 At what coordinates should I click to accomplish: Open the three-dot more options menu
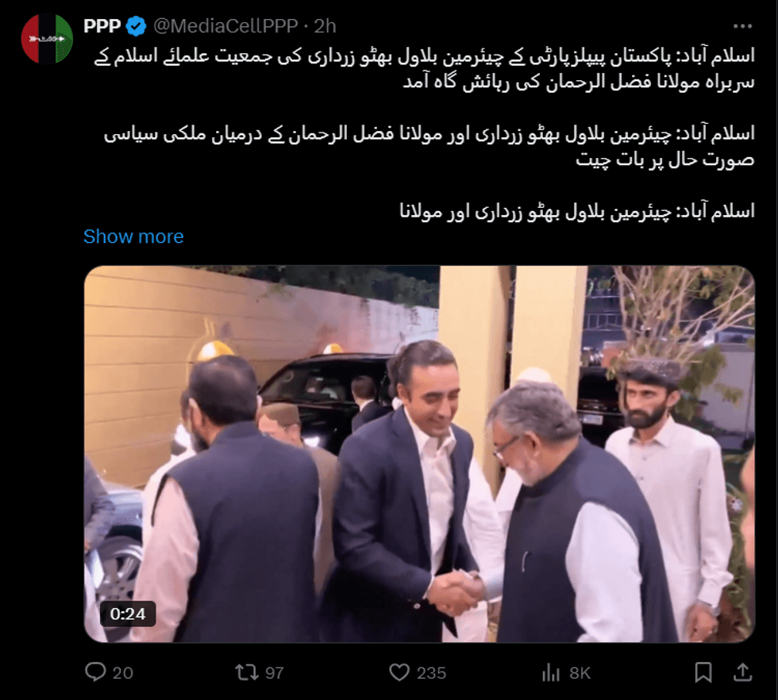[742, 26]
